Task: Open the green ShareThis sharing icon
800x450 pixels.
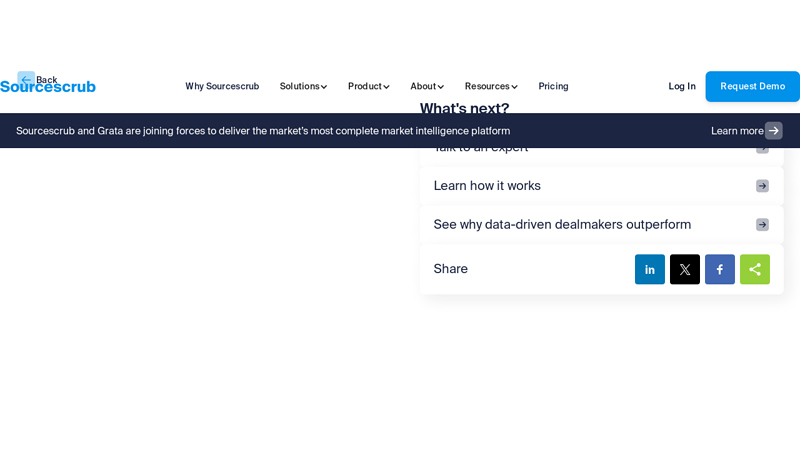Action: point(755,269)
